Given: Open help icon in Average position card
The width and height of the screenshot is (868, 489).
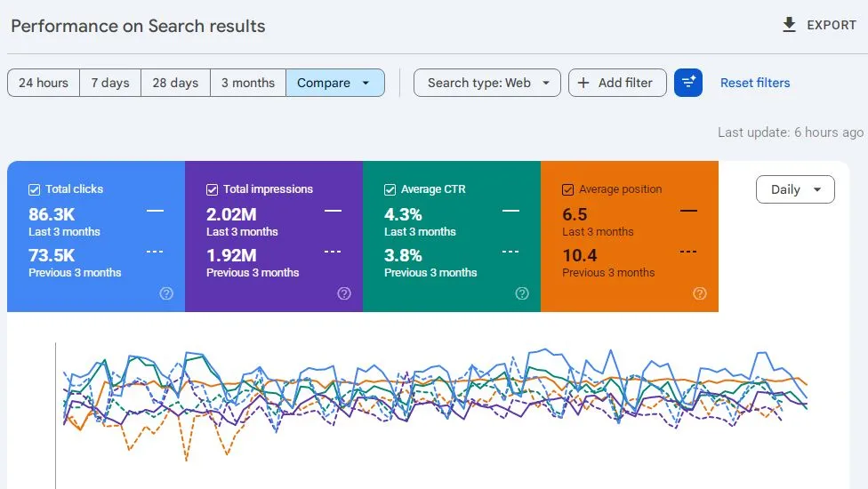Looking at the screenshot, I should (x=699, y=293).
